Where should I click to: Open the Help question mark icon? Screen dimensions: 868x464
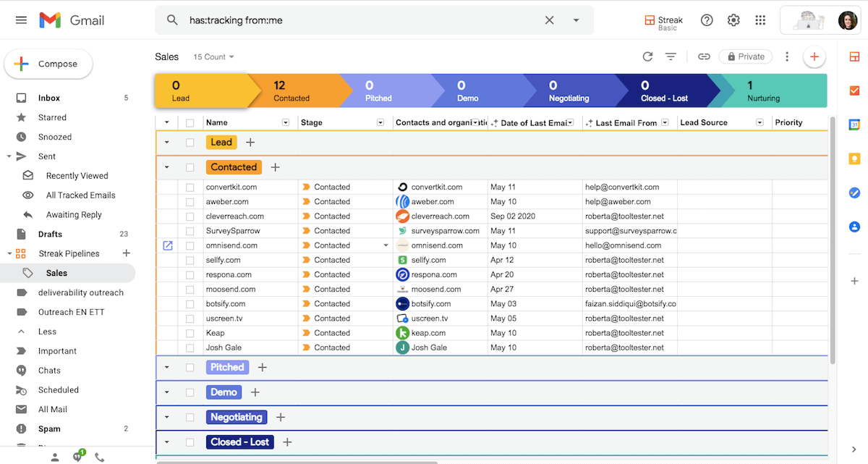[707, 20]
